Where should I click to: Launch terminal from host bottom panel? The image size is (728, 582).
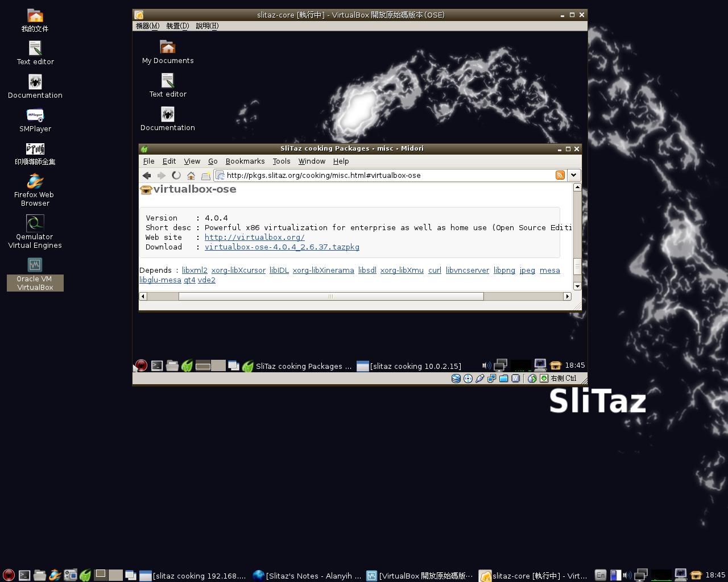(x=24, y=576)
